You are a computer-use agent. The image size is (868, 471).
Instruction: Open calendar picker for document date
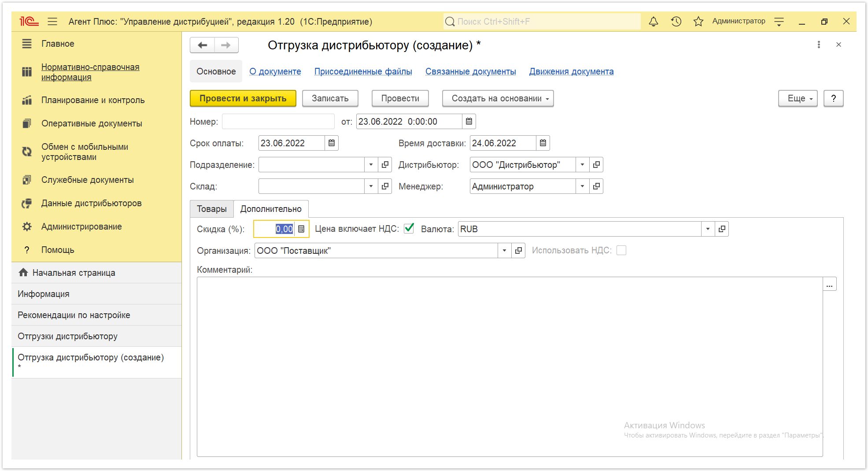[469, 122]
